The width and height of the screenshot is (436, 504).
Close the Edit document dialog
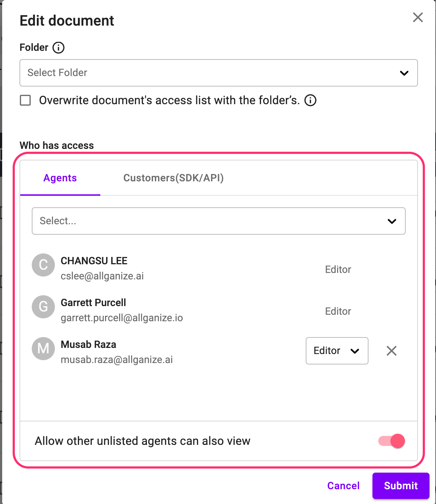(x=418, y=17)
